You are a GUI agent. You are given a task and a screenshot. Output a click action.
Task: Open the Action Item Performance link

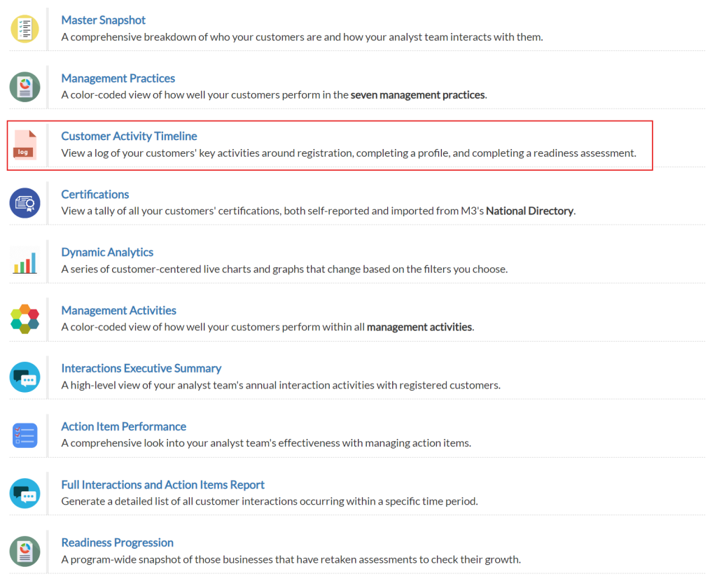click(123, 427)
